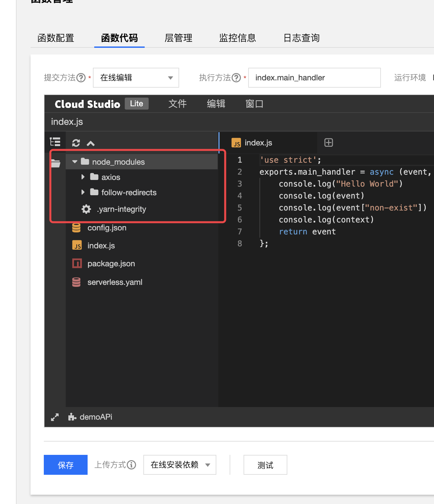Click the Cloud Studio logo text
The height and width of the screenshot is (504, 434).
[88, 104]
